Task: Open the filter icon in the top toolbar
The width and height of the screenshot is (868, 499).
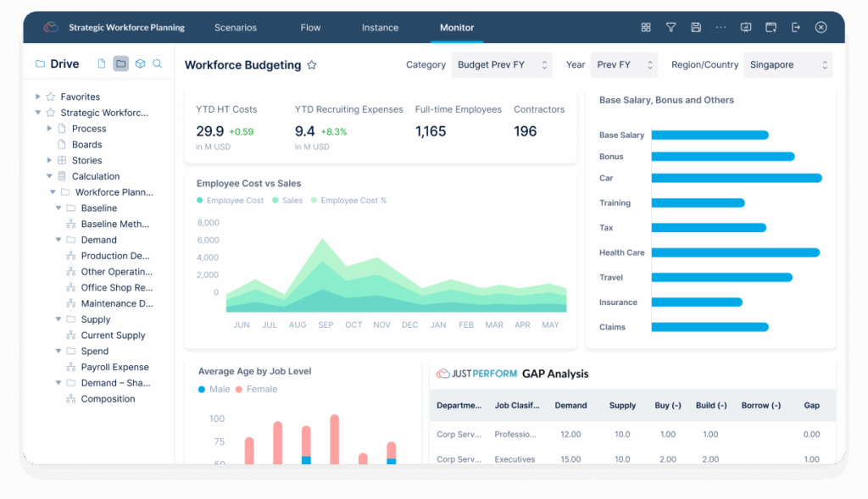Action: click(x=670, y=27)
